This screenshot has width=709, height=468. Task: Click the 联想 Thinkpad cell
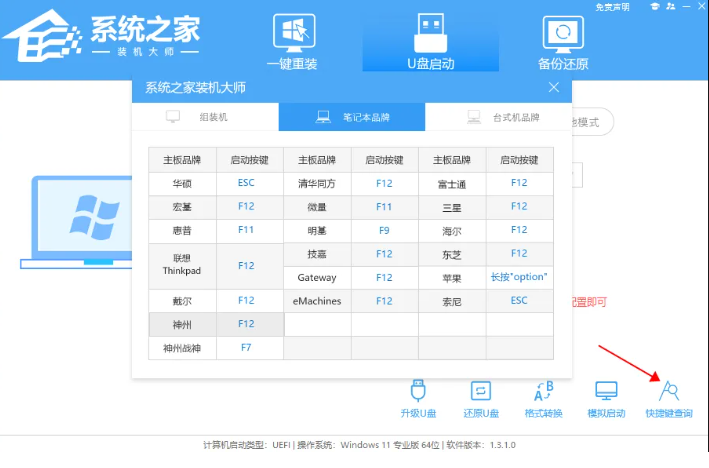[x=182, y=265]
